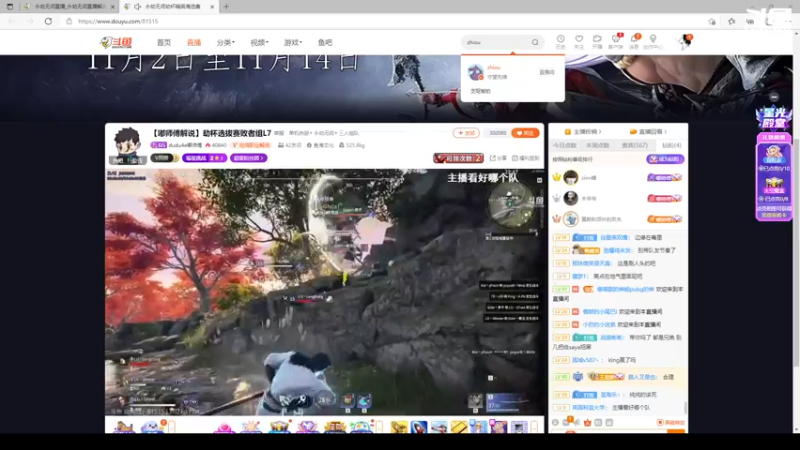This screenshot has height=450, width=800.
Task: Open the history clock icon
Action: 560,41
